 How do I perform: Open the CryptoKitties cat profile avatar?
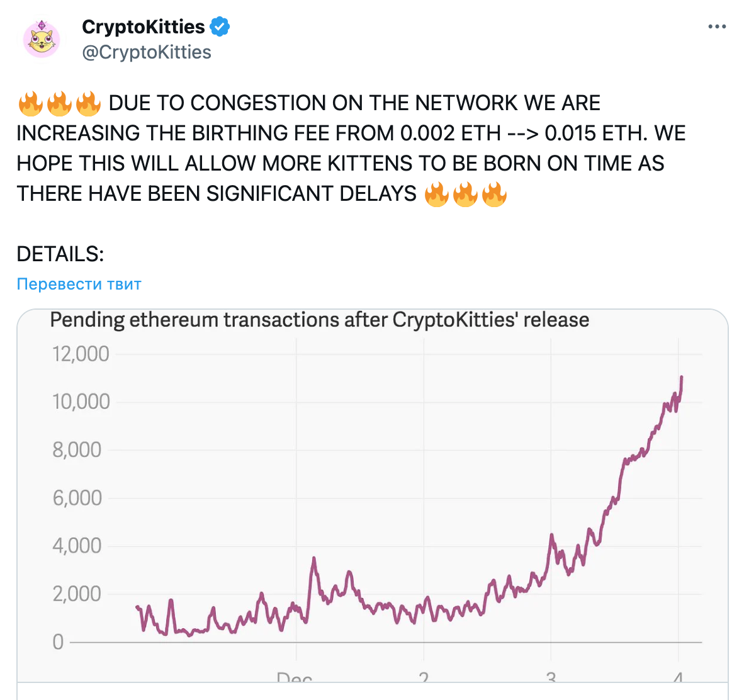pyautogui.click(x=42, y=40)
